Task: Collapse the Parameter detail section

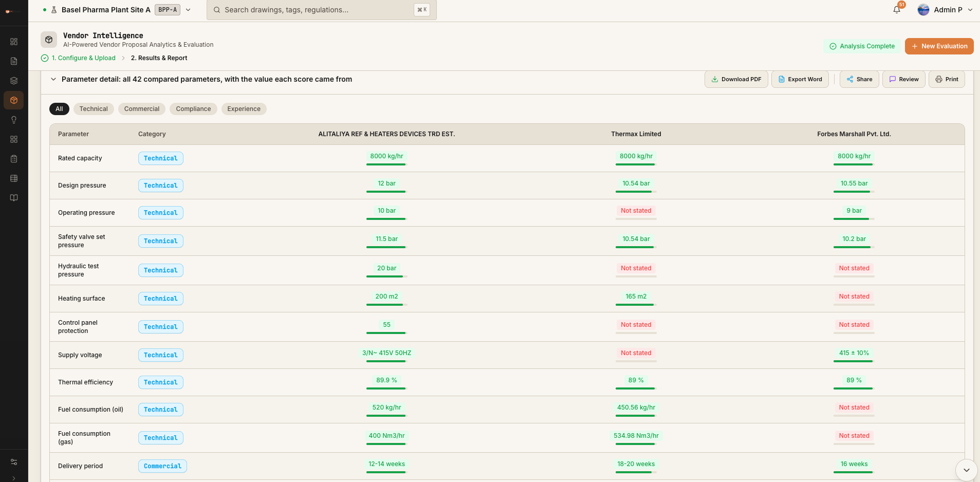Action: (x=53, y=79)
